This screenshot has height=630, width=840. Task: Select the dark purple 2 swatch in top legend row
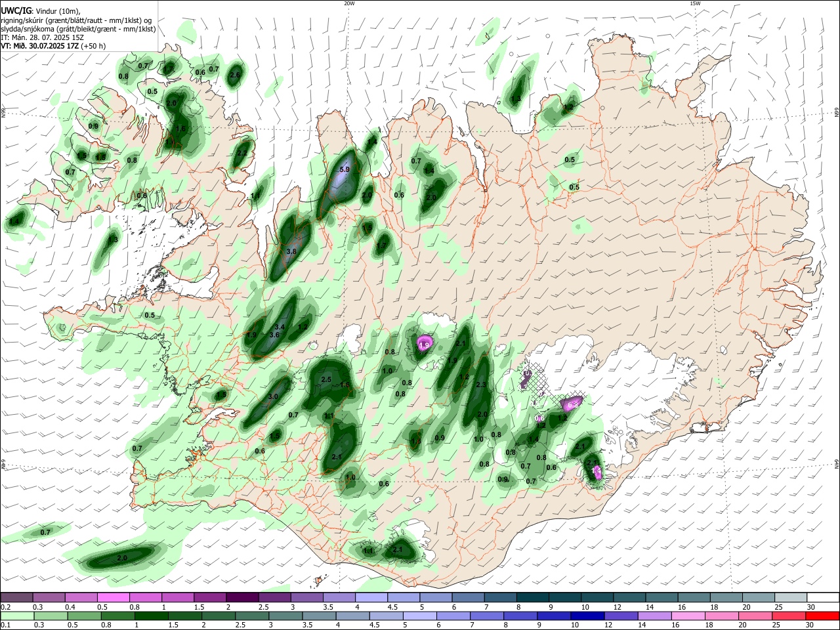tap(241, 597)
